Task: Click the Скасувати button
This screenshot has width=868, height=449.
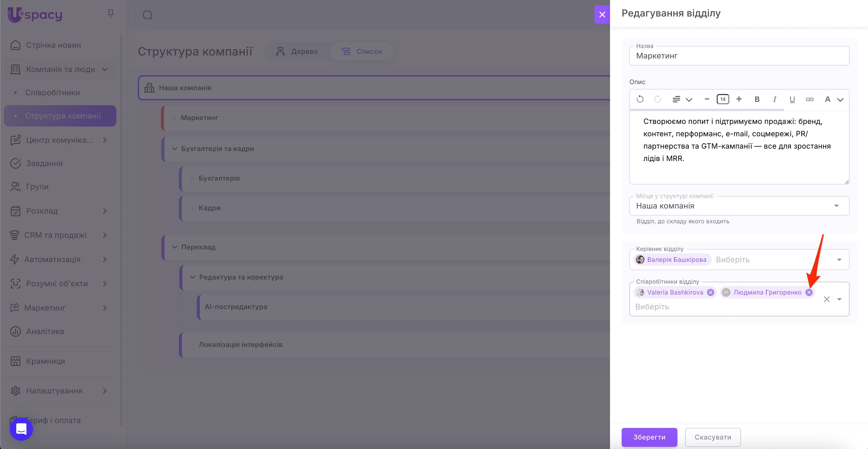Action: (713, 437)
